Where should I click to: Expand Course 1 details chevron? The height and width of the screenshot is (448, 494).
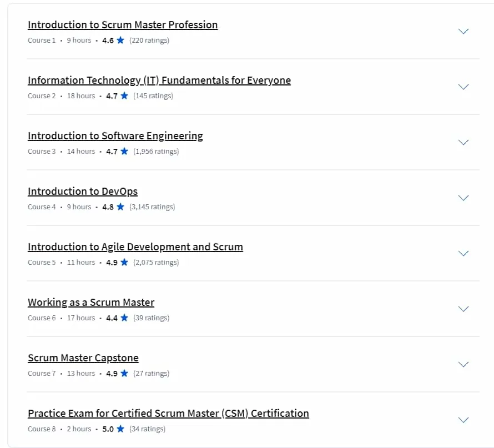point(463,31)
